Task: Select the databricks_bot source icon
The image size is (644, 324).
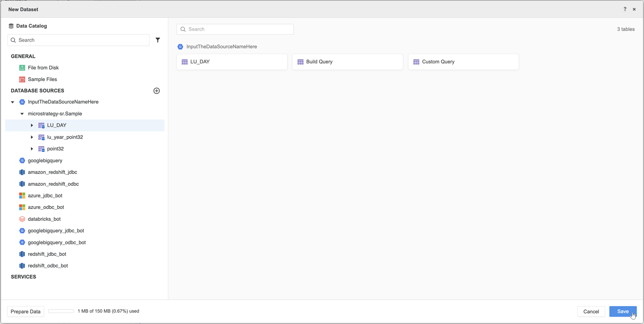Action: coord(22,219)
